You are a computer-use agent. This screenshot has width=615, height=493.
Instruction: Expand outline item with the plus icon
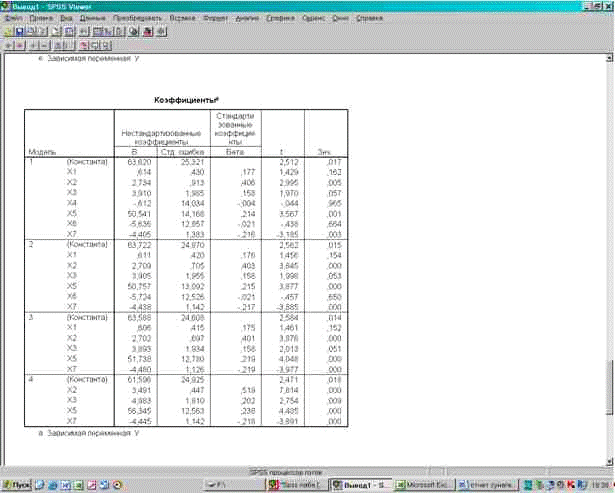click(33, 46)
